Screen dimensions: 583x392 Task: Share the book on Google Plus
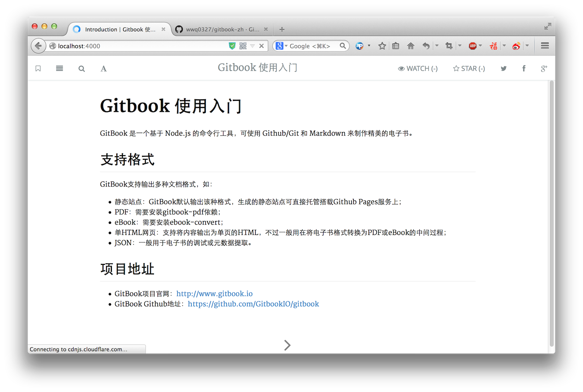(x=544, y=68)
